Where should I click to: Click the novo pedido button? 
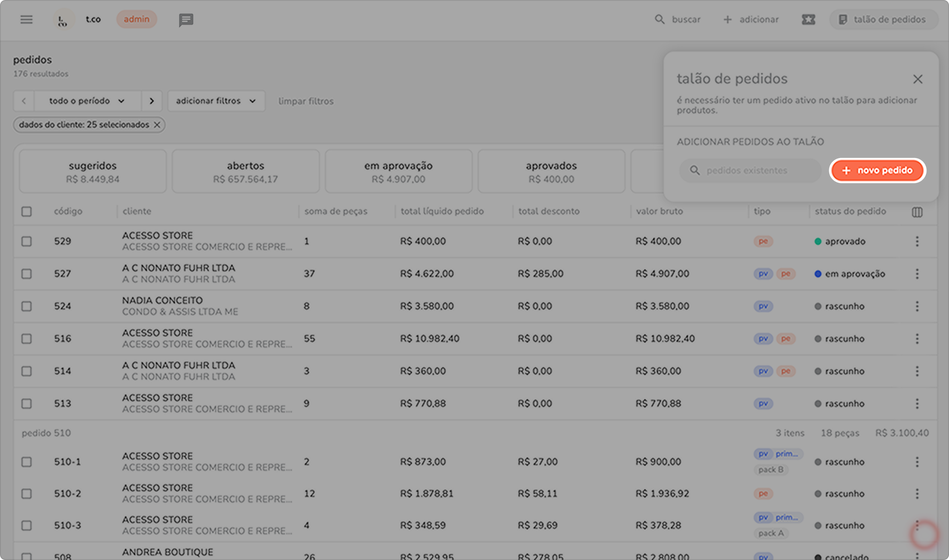(x=877, y=171)
